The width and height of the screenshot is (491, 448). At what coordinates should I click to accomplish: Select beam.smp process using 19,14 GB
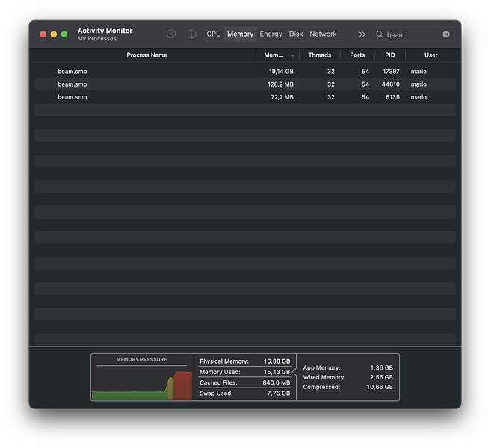tap(72, 72)
